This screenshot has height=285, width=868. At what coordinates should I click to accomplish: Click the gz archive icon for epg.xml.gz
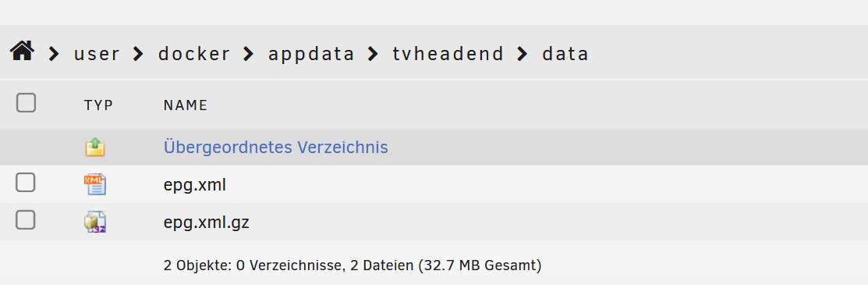coord(95,223)
